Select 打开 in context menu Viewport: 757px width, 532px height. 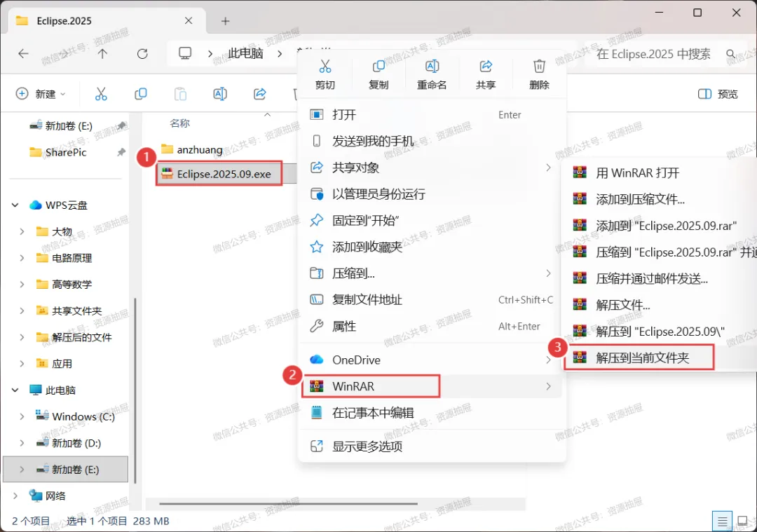point(431,115)
